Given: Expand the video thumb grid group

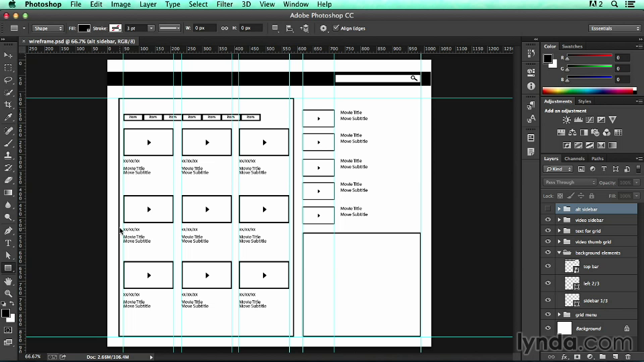Looking at the screenshot, I should pyautogui.click(x=559, y=242).
